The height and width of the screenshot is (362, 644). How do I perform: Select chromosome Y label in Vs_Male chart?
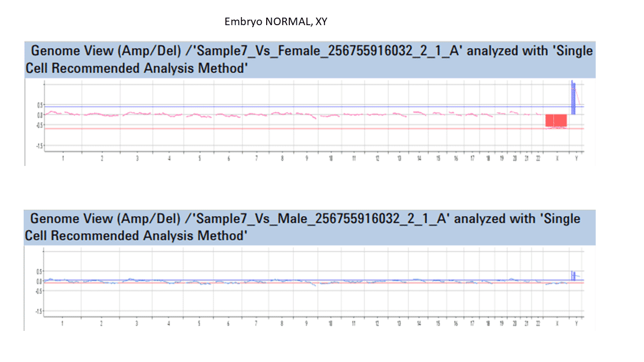(577, 324)
